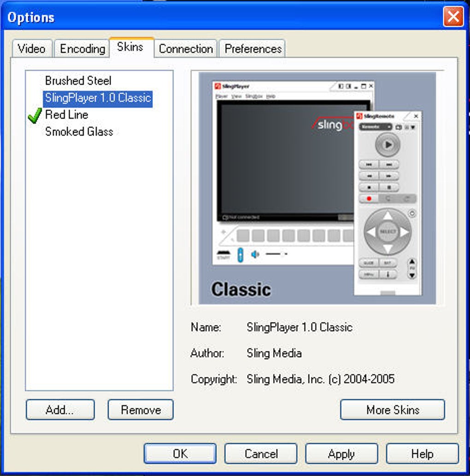Apply the skin changes
Viewport: 470px width, 476px height.
[x=341, y=453]
